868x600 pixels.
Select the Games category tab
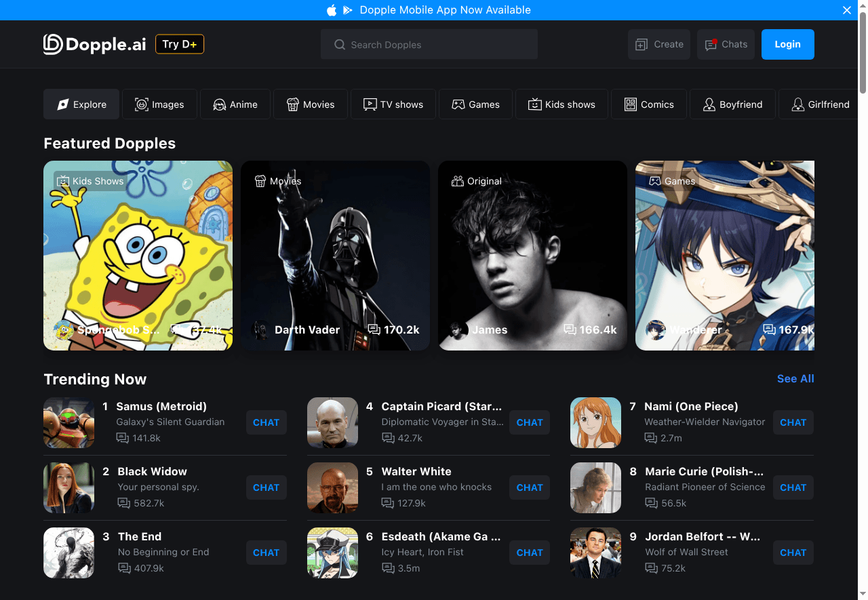click(x=475, y=104)
